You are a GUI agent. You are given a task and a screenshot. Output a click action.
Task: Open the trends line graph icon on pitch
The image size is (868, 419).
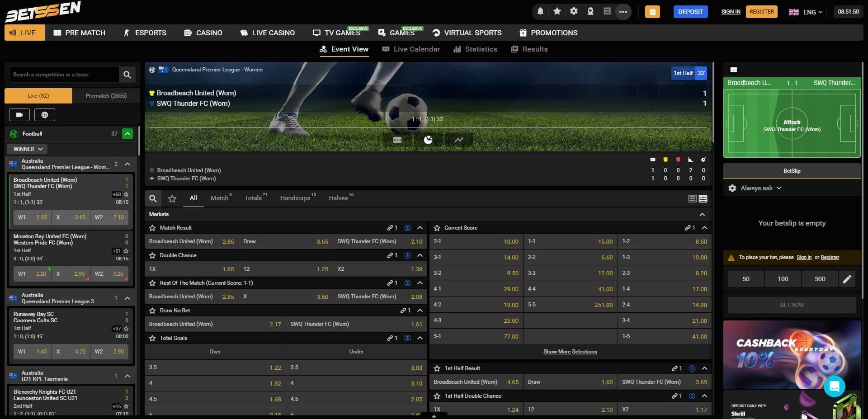[x=458, y=140]
